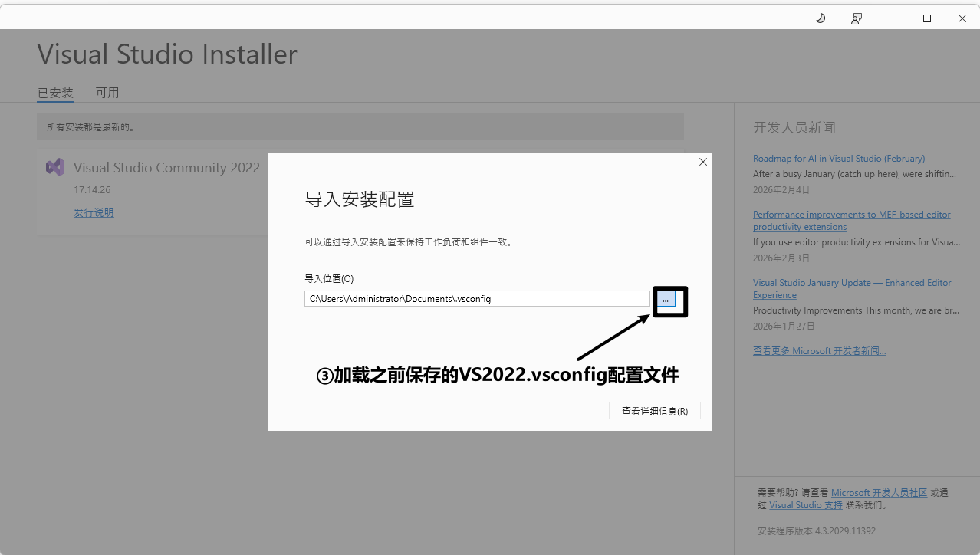Close the 导入安装配置 dialog with X

pos(702,162)
